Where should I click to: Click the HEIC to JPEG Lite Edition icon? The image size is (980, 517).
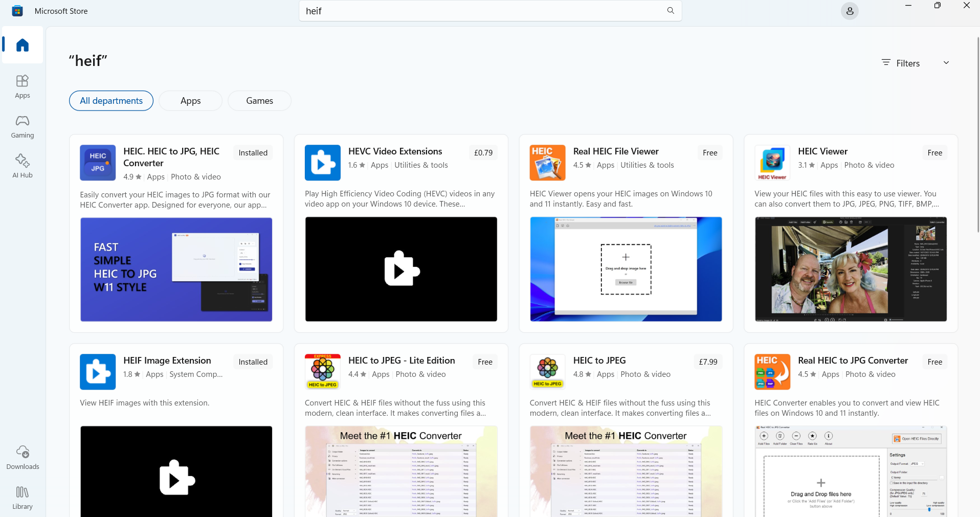pos(323,372)
